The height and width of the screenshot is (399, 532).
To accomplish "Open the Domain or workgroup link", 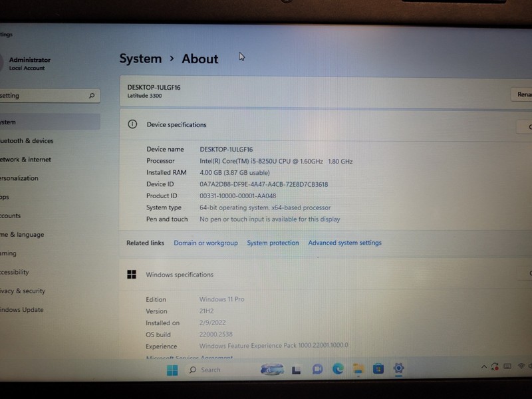I will pos(205,243).
